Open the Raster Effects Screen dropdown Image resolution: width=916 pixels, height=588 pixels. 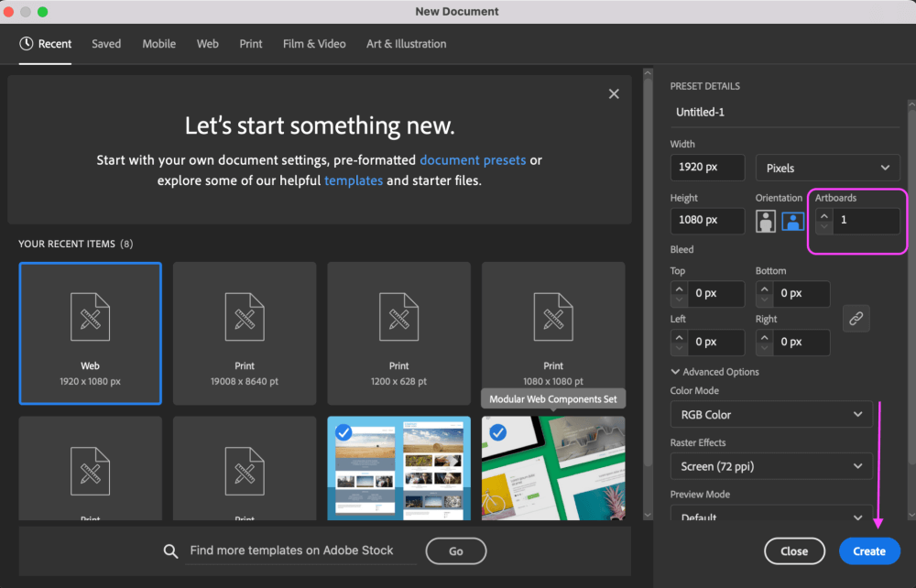click(x=771, y=466)
